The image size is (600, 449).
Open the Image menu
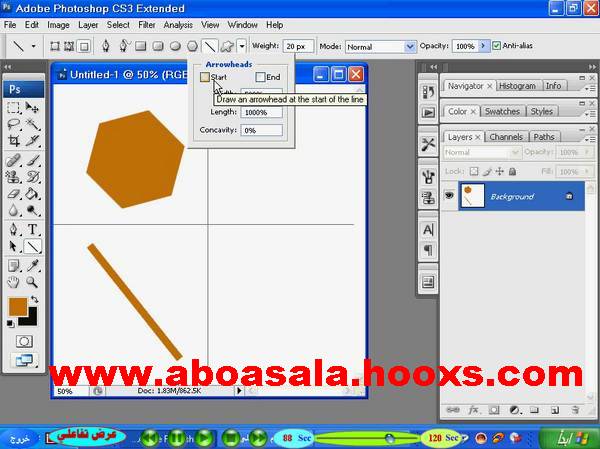coord(58,25)
